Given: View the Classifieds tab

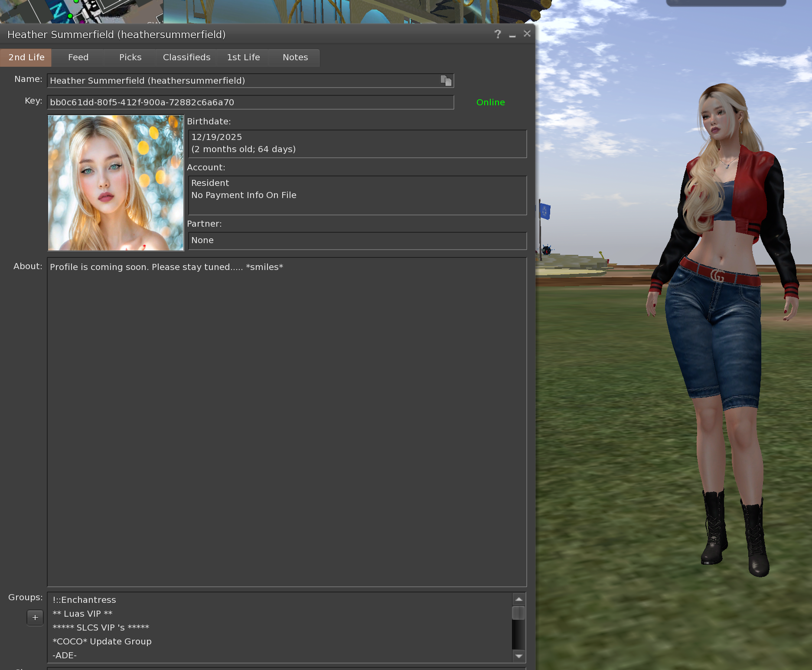Looking at the screenshot, I should click(186, 57).
